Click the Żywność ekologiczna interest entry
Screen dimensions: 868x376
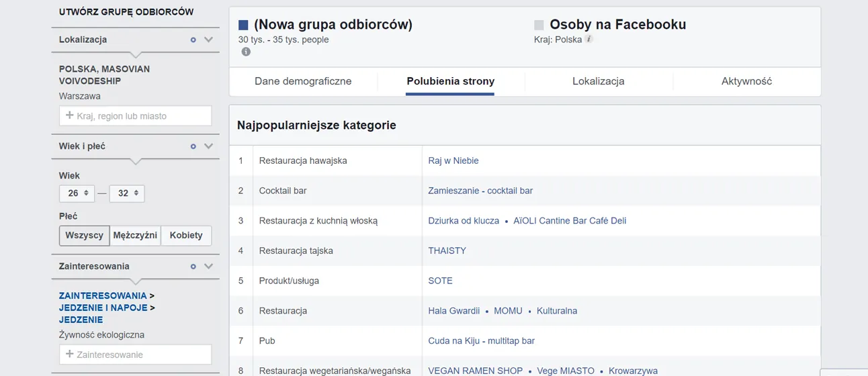pyautogui.click(x=101, y=335)
